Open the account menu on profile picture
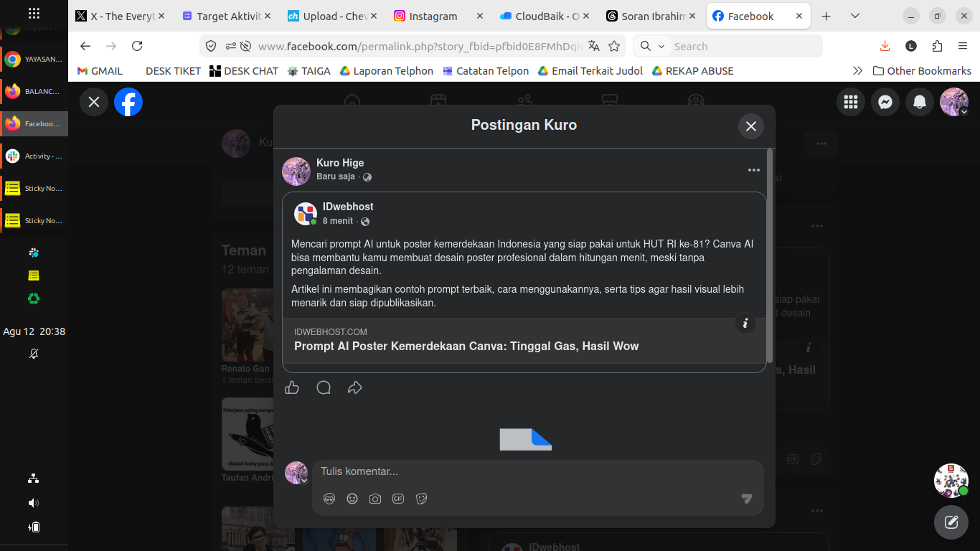 point(954,102)
